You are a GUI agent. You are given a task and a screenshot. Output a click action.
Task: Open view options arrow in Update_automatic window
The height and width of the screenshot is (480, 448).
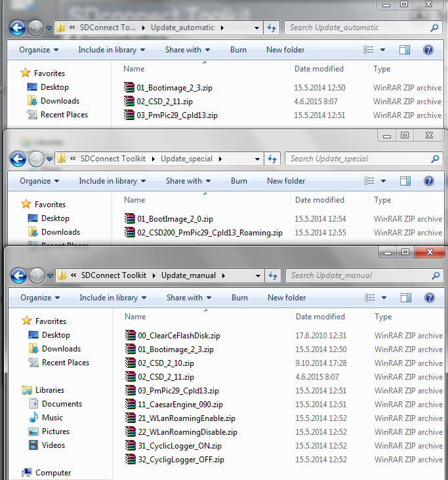[x=382, y=50]
